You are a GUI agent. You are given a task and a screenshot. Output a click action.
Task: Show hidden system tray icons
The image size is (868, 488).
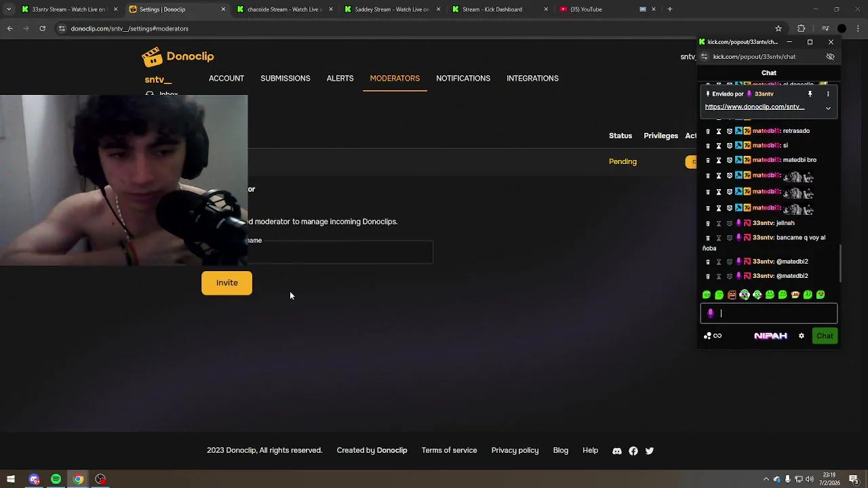click(x=766, y=480)
